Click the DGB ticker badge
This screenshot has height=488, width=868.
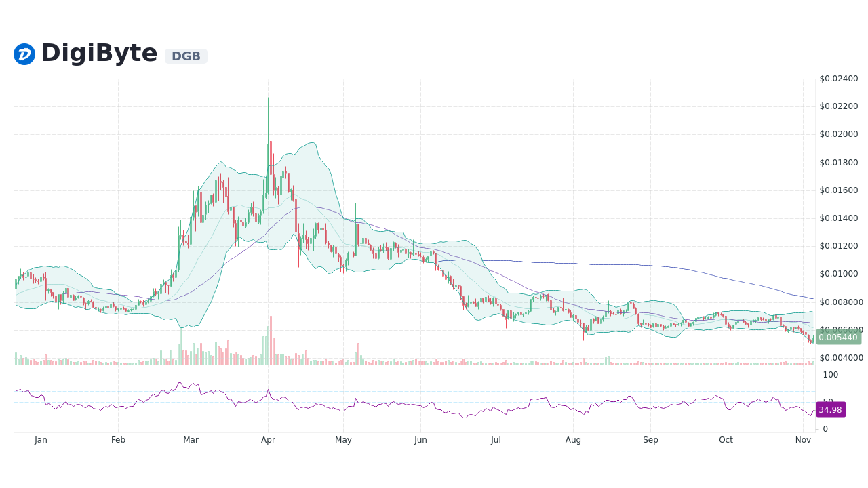point(186,56)
